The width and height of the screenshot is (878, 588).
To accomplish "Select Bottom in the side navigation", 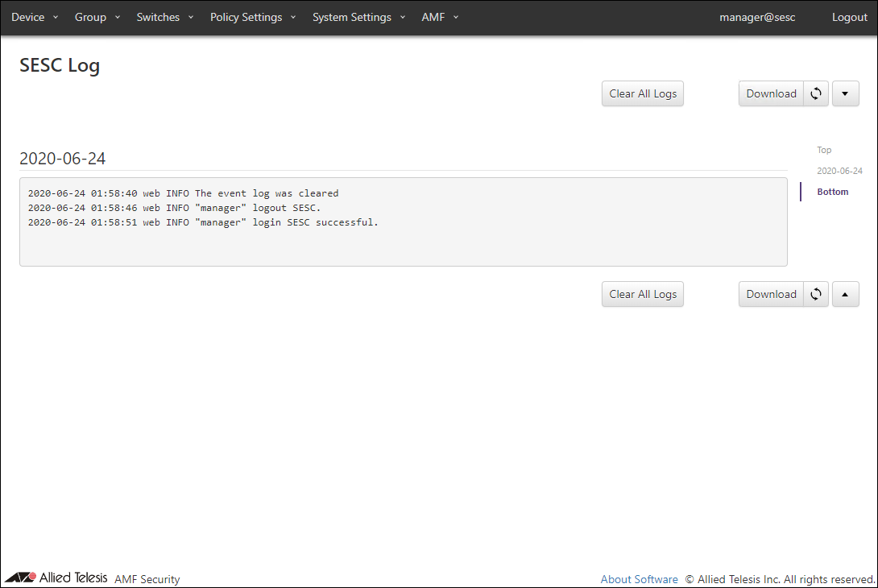I will coord(832,192).
